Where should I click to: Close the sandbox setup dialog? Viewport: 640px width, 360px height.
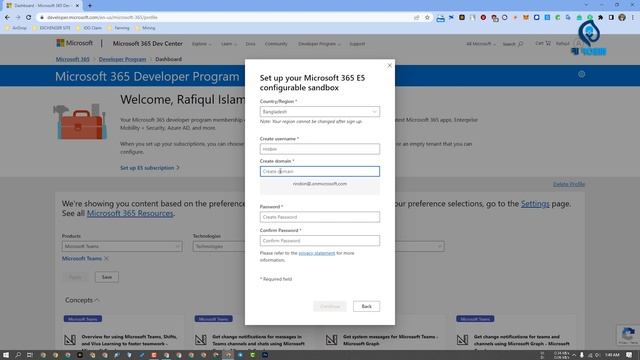389,65
